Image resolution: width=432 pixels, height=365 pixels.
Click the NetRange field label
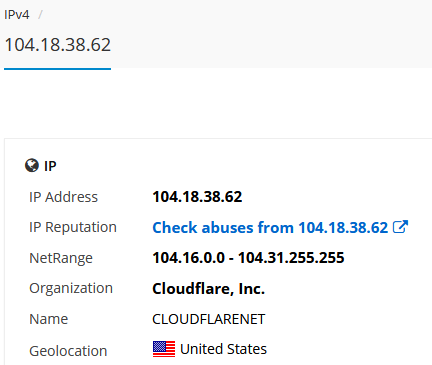click(61, 258)
